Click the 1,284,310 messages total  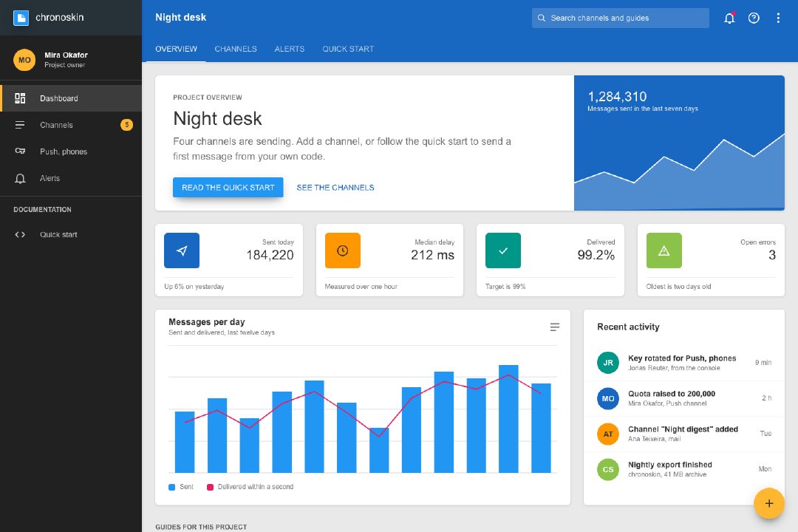pyautogui.click(x=617, y=96)
